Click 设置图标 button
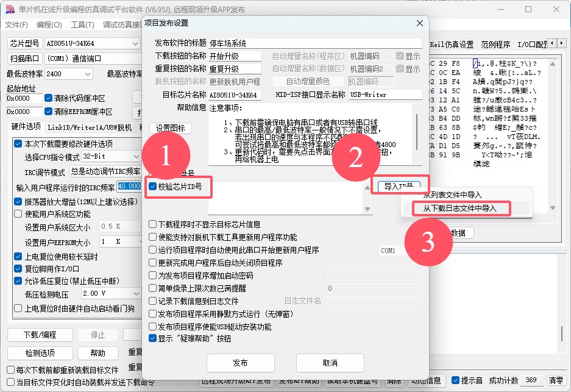 pyautogui.click(x=171, y=128)
